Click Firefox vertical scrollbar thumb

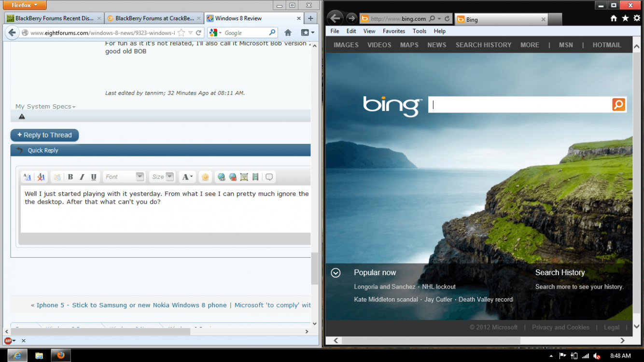(x=314, y=268)
